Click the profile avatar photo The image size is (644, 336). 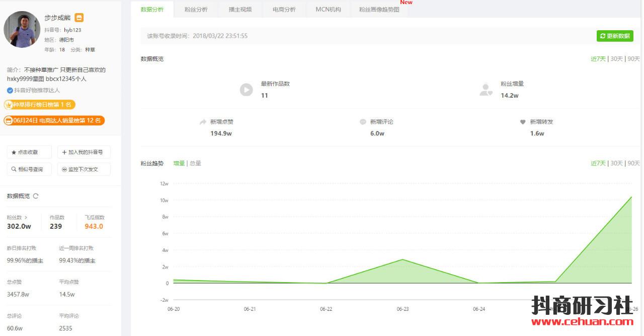click(x=22, y=29)
